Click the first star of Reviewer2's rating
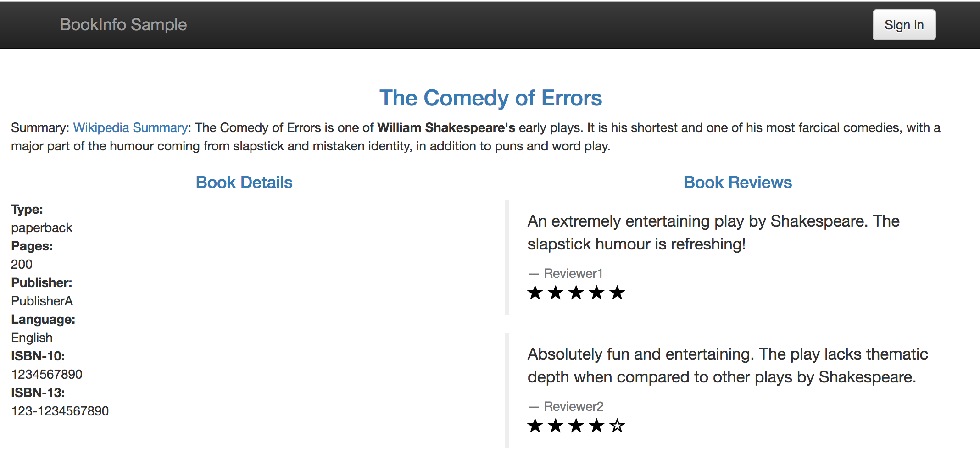The width and height of the screenshot is (980, 454). [535, 426]
